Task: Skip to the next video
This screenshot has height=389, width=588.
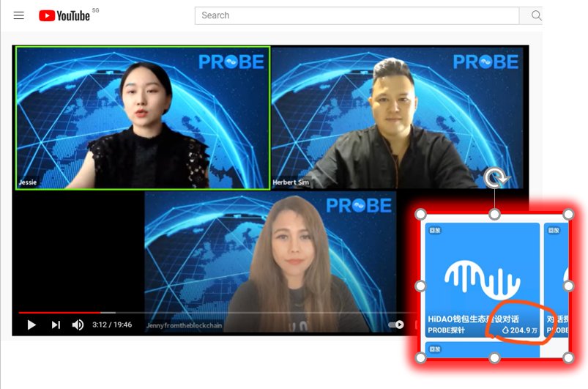Action: [56, 325]
